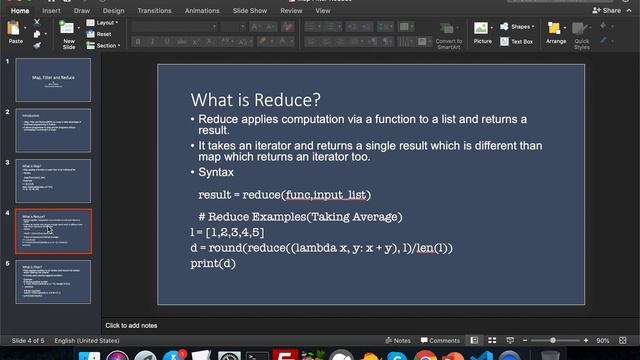Open the Animations tab
Image resolution: width=640 pixels, height=360 pixels.
[x=202, y=11]
